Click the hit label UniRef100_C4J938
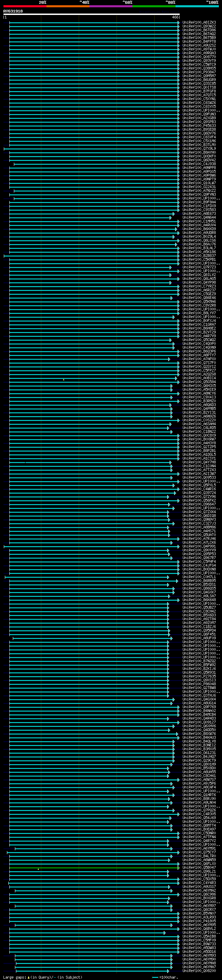Screen dimensions: 222x980 tap(199, 164)
